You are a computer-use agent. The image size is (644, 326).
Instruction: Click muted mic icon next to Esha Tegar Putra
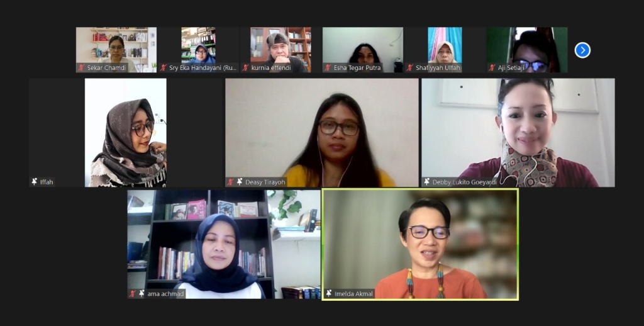coord(328,68)
